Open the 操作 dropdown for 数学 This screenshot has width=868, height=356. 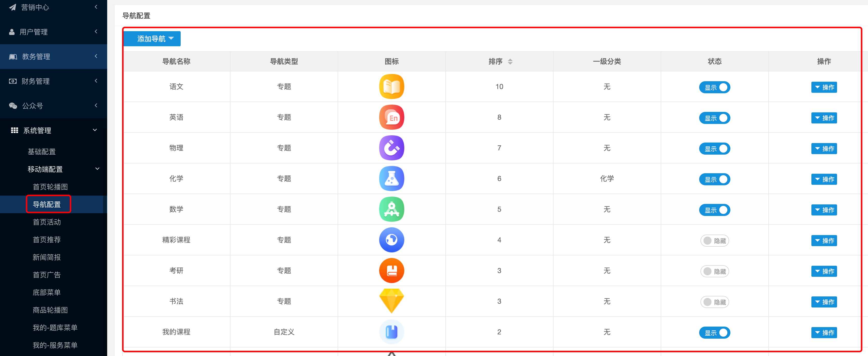point(824,210)
